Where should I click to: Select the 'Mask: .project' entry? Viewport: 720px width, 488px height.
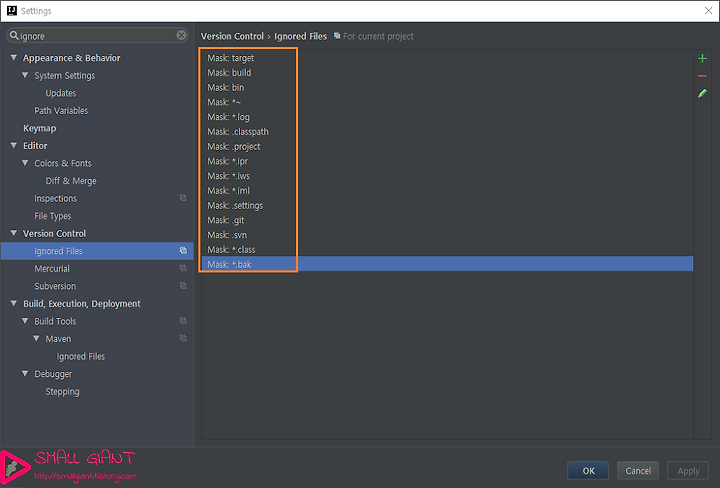[447, 146]
